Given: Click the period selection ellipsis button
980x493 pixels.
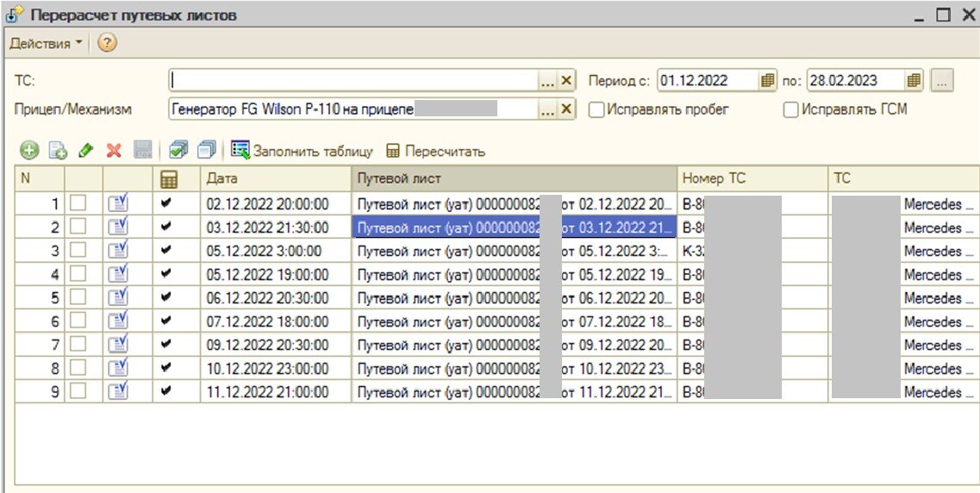Looking at the screenshot, I should click(x=942, y=81).
